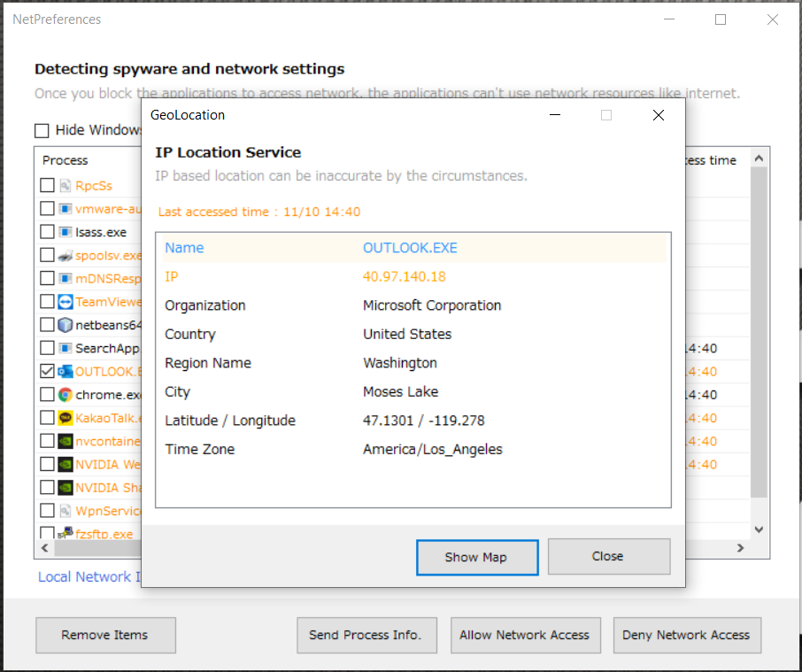Viewport: 802px width, 672px height.
Task: Click the Process column header
Action: click(65, 160)
